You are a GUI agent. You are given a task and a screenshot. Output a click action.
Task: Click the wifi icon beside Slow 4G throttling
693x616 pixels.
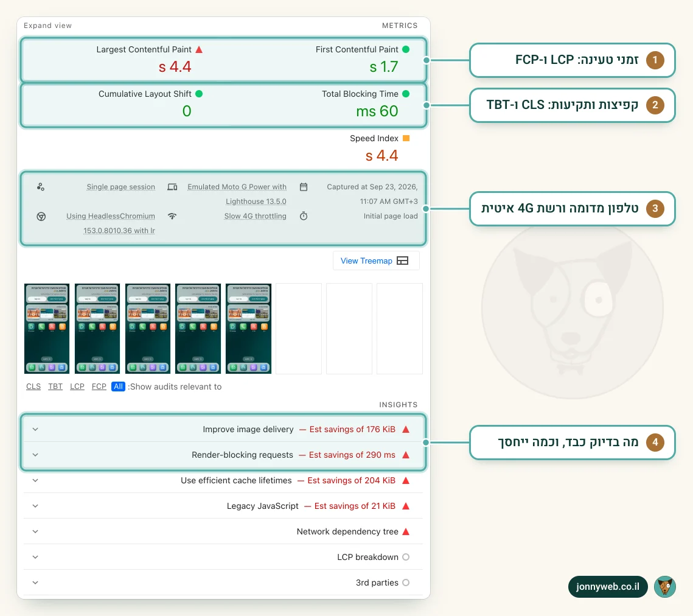172,216
